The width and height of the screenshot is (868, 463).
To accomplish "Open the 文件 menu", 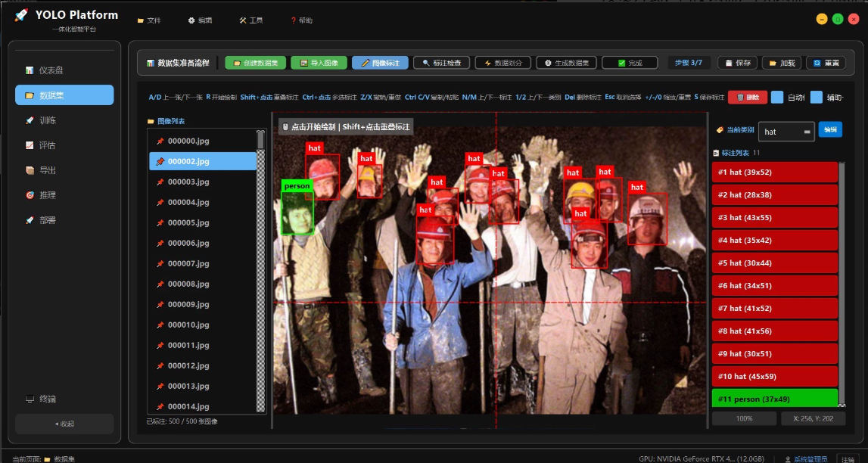I will (149, 20).
